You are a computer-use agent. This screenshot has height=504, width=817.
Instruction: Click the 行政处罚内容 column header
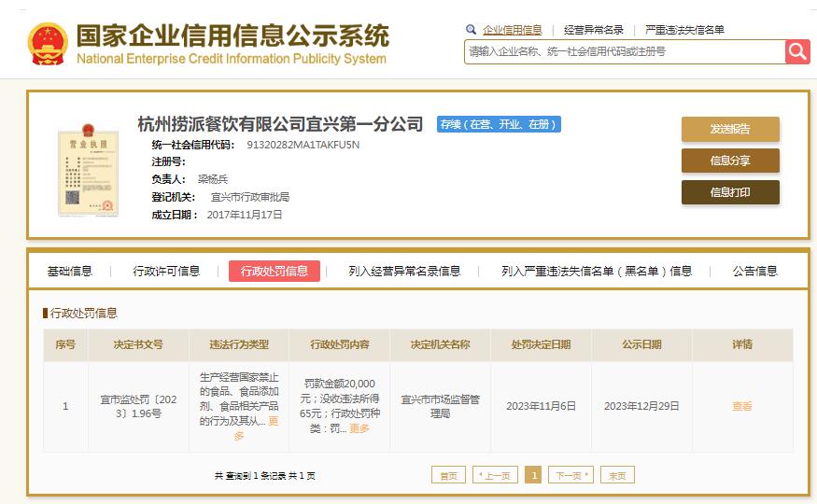pyautogui.click(x=340, y=344)
